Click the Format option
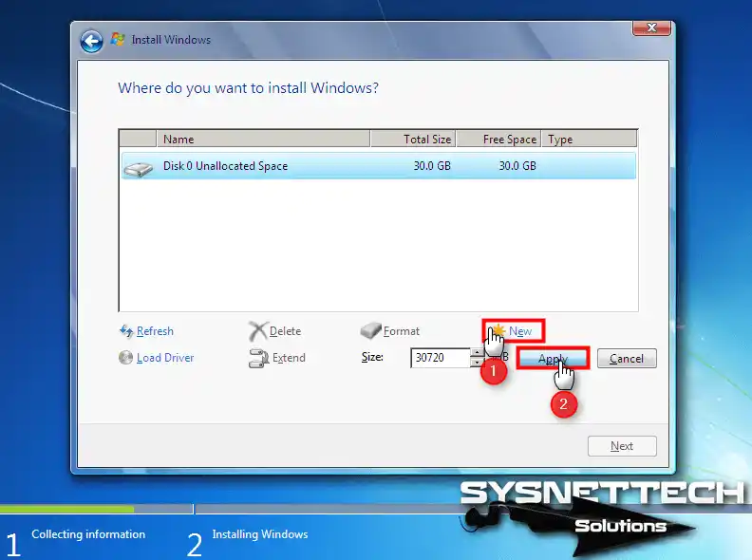The image size is (752, 560). (x=402, y=331)
